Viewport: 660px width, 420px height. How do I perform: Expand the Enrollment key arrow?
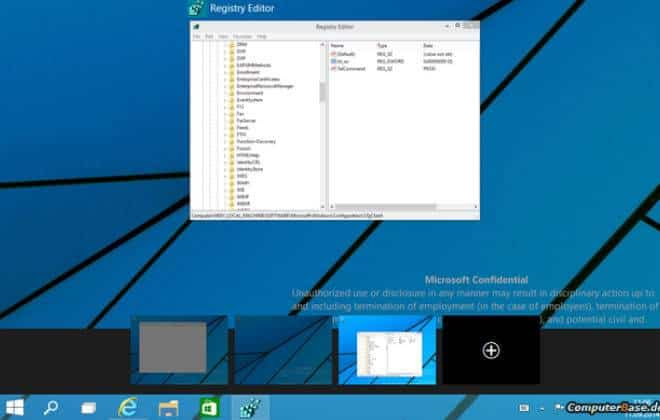tap(226, 72)
